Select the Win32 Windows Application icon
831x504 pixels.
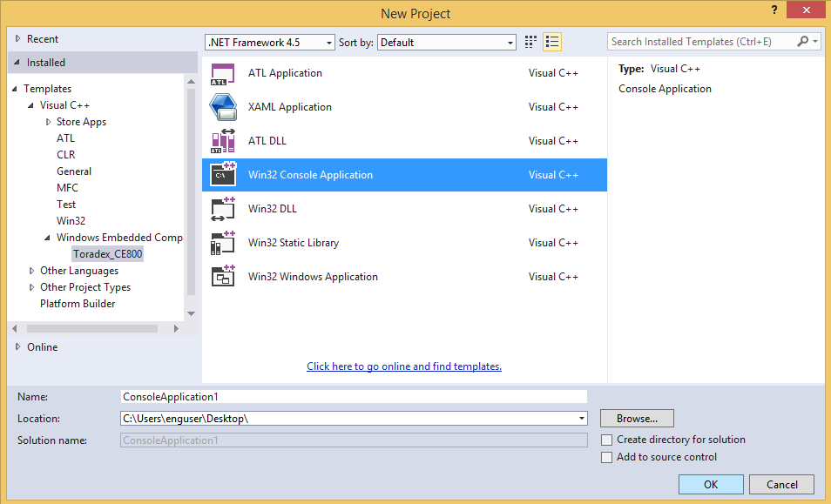coord(223,276)
